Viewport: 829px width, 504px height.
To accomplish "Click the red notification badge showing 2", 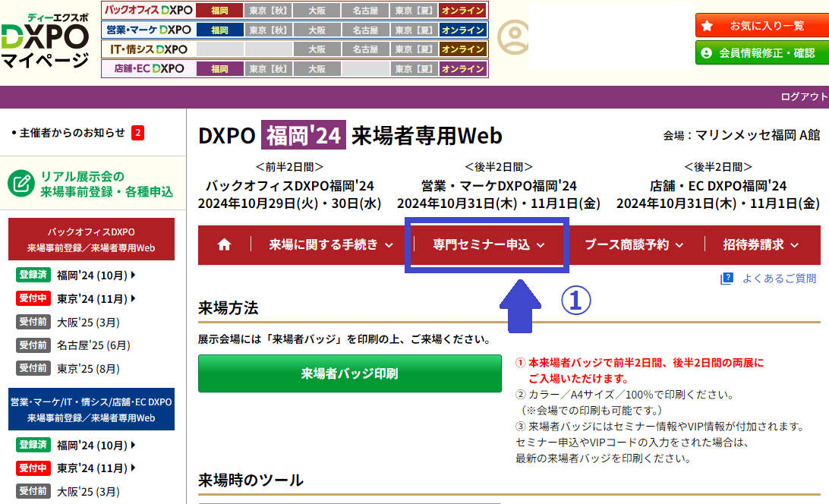I will click(137, 133).
